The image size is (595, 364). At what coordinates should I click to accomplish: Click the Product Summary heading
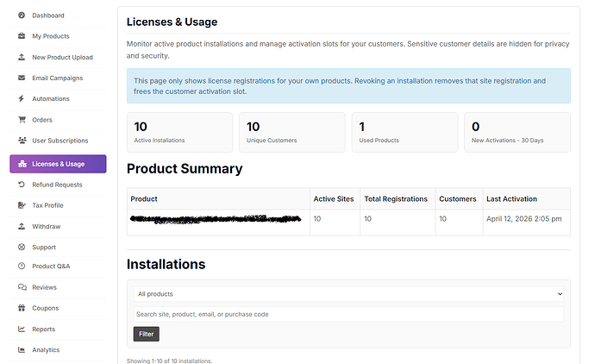click(x=185, y=168)
